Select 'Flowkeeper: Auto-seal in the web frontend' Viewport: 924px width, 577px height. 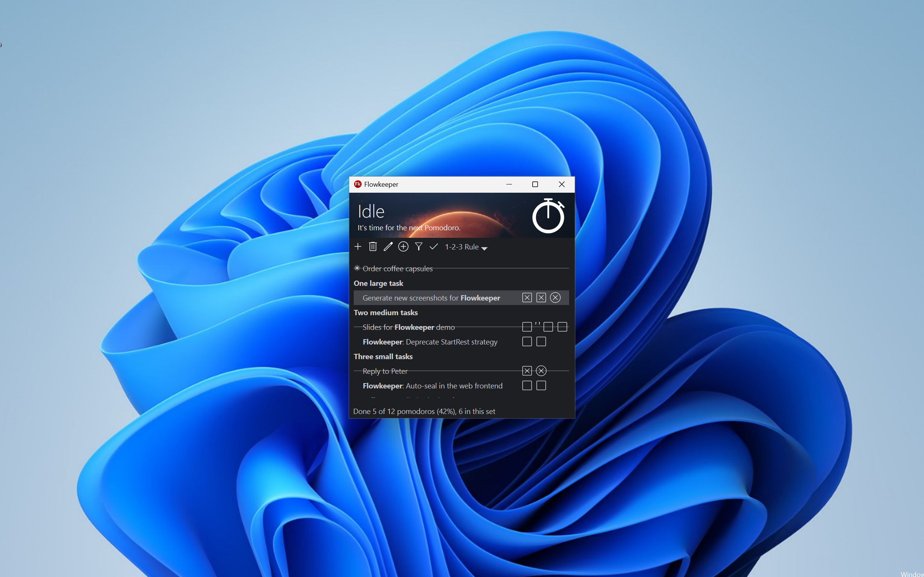[461, 385]
